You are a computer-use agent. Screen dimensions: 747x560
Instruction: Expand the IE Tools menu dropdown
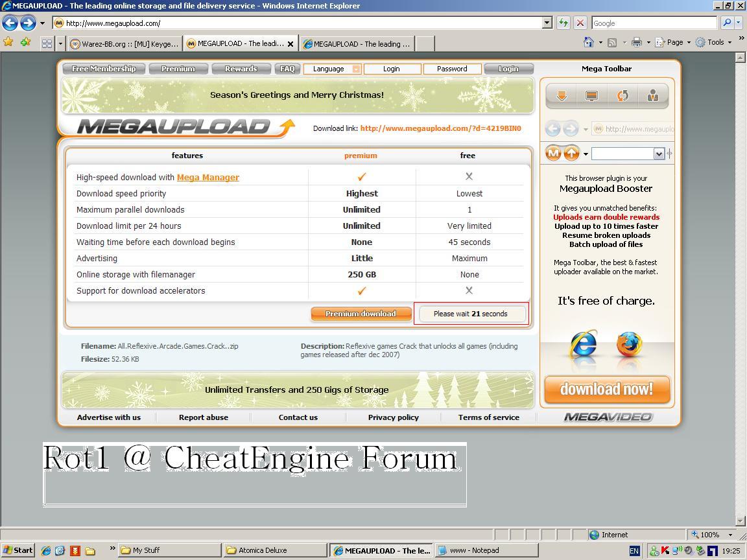click(719, 43)
